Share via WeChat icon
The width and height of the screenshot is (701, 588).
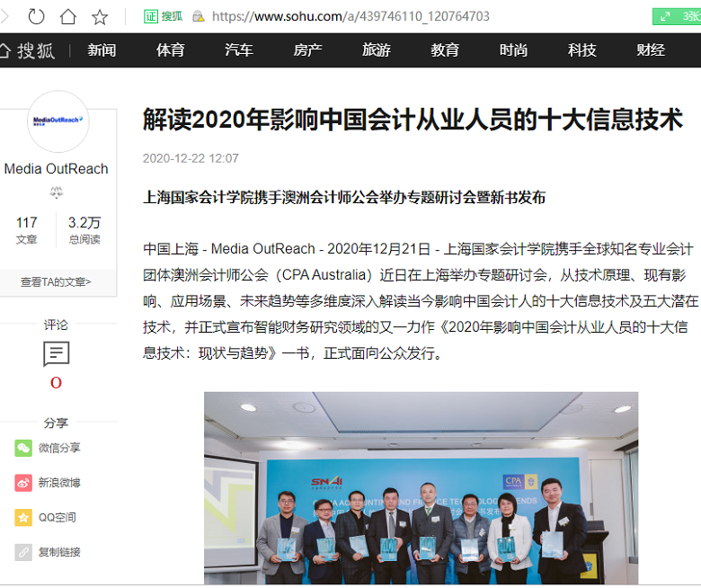pos(23,448)
